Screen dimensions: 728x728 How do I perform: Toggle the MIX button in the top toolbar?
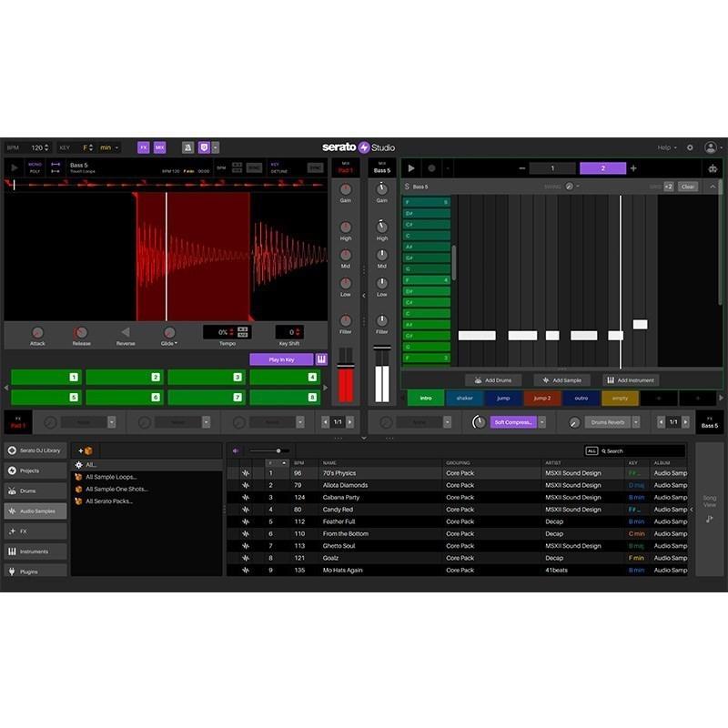pyautogui.click(x=157, y=147)
